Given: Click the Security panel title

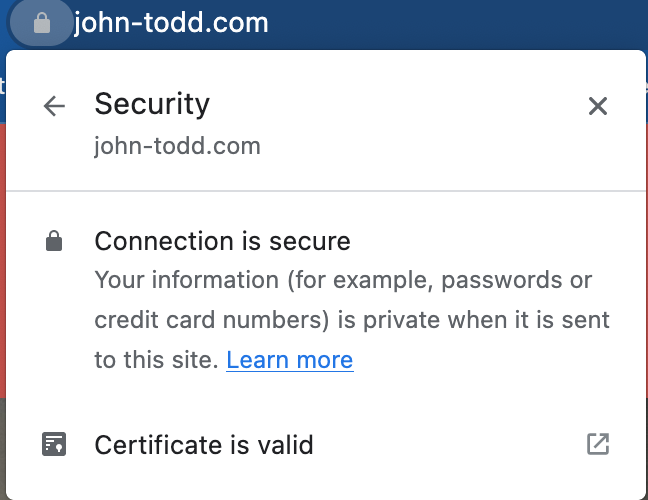Looking at the screenshot, I should click(x=152, y=104).
